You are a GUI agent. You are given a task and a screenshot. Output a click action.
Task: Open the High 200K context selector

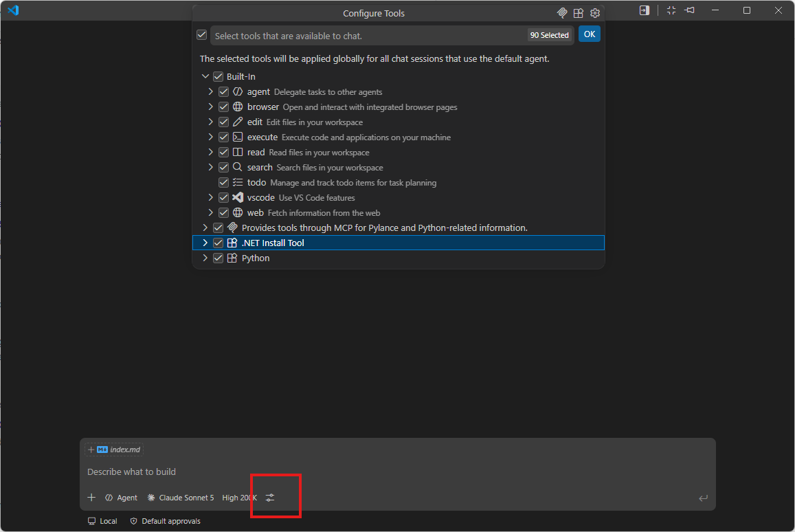(x=239, y=498)
